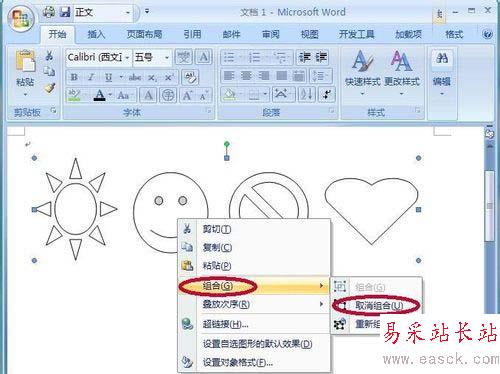Toggle Underline formatting
This screenshot has height=374, width=500.
coord(108,77)
